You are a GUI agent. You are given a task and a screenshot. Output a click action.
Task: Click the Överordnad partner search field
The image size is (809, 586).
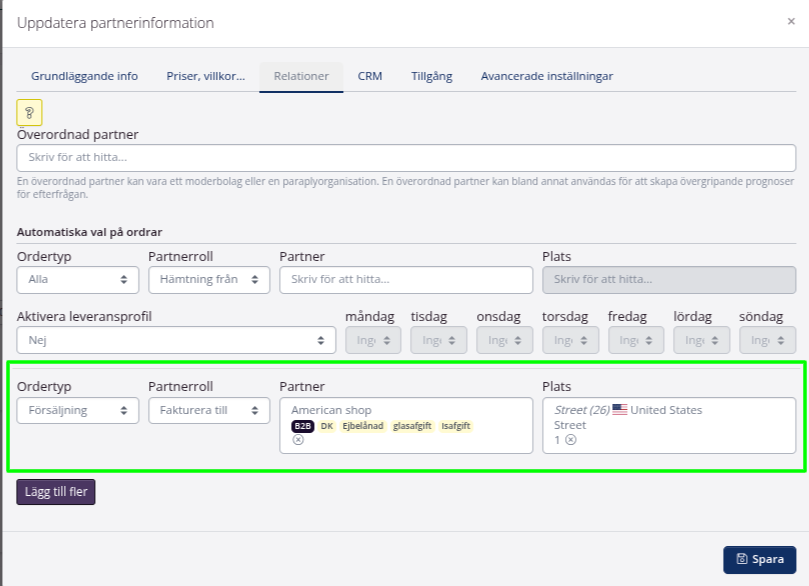pos(406,158)
